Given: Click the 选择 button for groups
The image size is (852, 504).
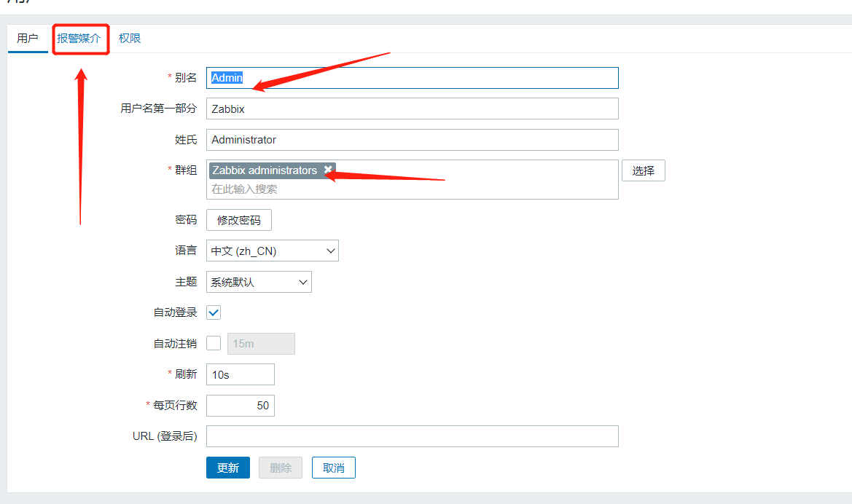Looking at the screenshot, I should tap(644, 170).
